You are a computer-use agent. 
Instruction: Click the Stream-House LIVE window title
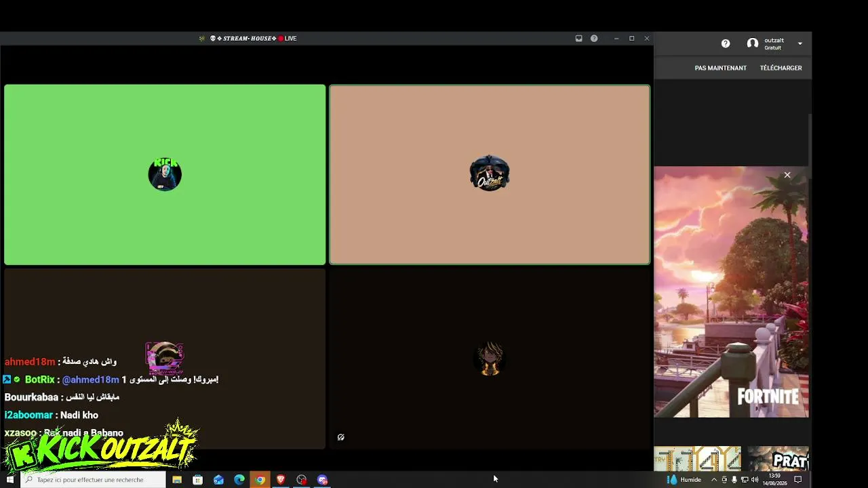253,39
